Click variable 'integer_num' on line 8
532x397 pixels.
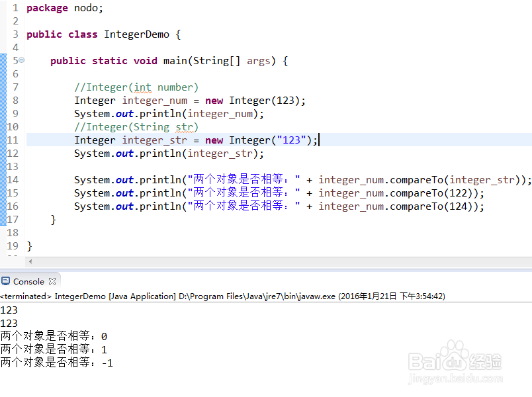pyautogui.click(x=155, y=101)
